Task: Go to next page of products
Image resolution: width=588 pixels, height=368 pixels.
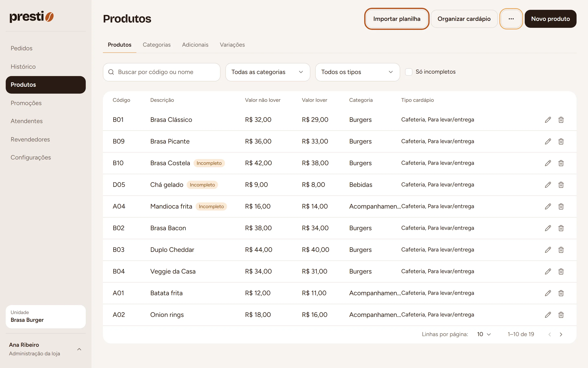Action: (x=561, y=334)
